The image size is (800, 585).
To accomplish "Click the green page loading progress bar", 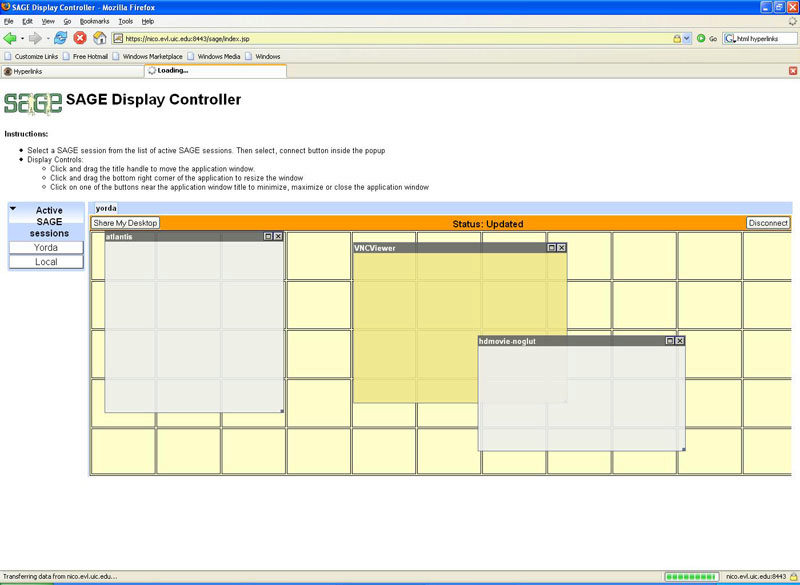I will point(692,577).
